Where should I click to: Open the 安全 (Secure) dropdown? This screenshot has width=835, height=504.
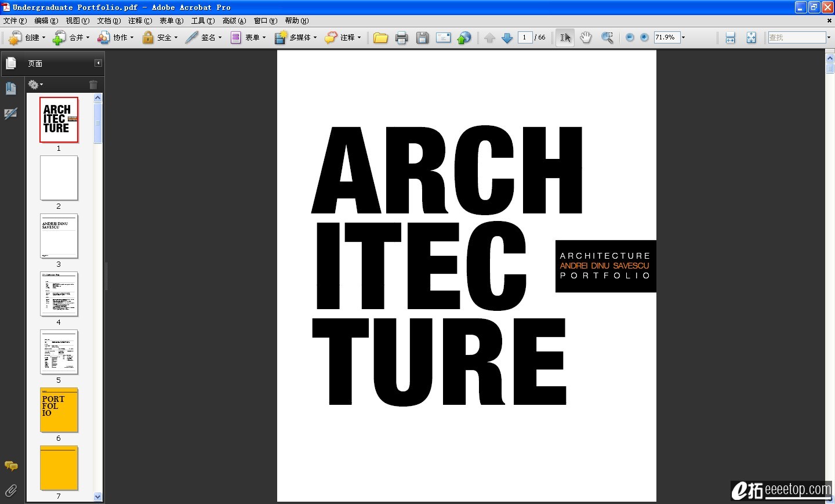(x=159, y=38)
